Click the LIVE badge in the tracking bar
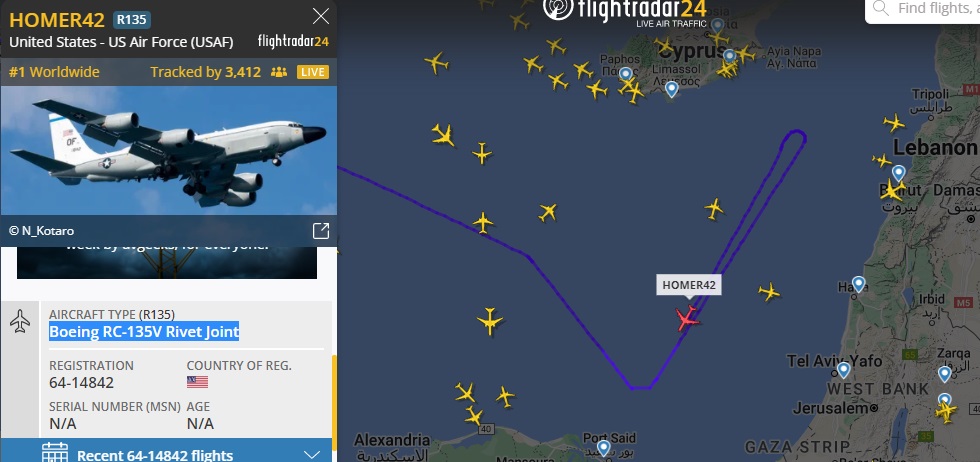Screen dimensions: 980x462 tap(312, 72)
